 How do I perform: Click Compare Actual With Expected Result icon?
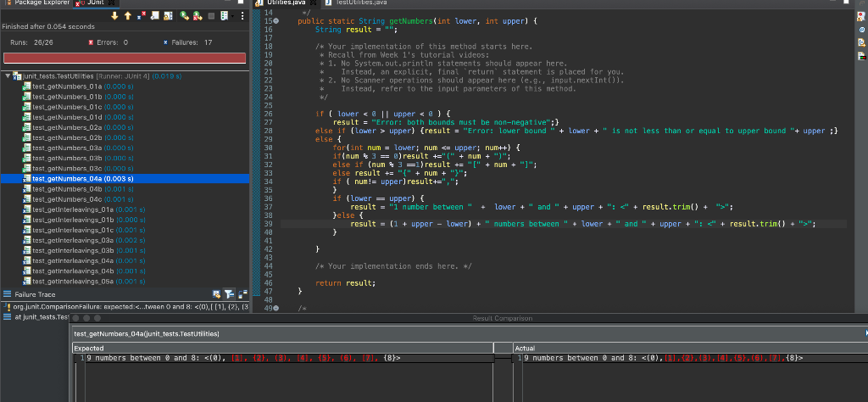242,294
